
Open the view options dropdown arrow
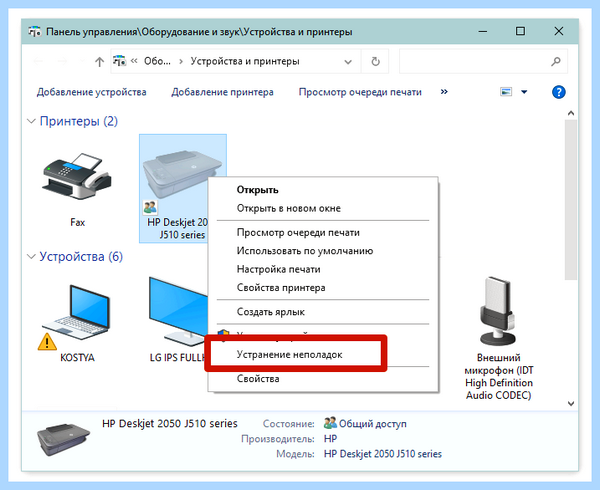coord(524,92)
